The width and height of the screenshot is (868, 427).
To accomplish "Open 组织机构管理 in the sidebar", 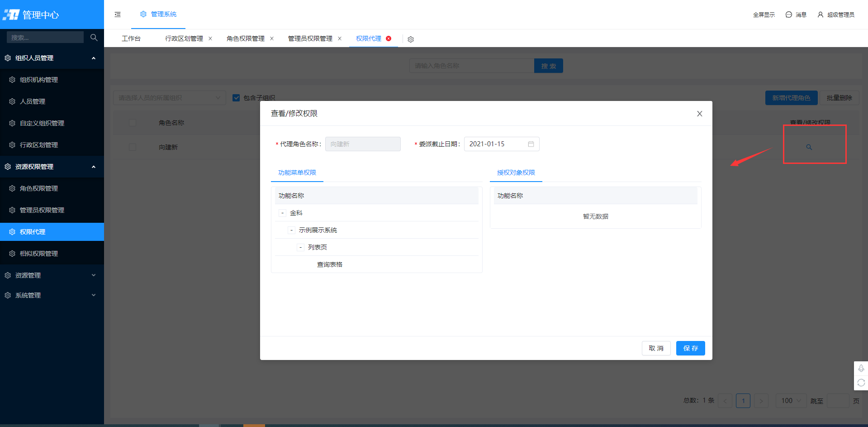I will pyautogui.click(x=52, y=80).
